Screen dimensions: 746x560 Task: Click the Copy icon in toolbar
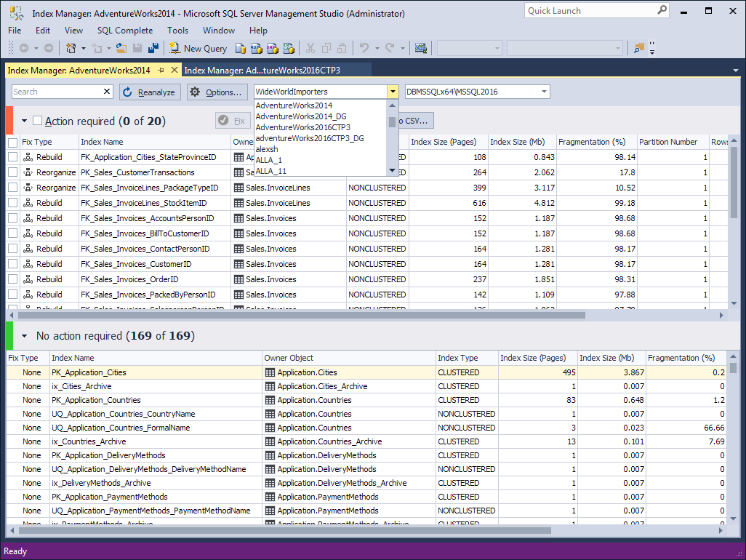326,48
